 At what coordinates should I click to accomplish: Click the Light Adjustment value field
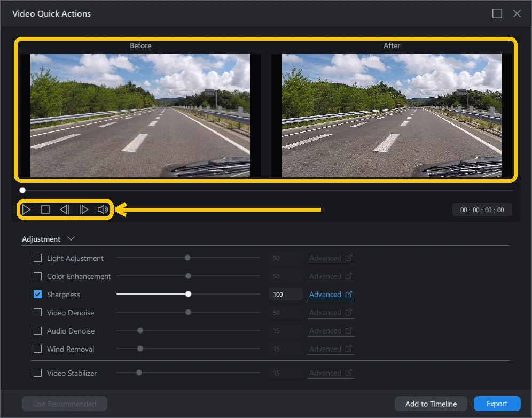pos(285,258)
